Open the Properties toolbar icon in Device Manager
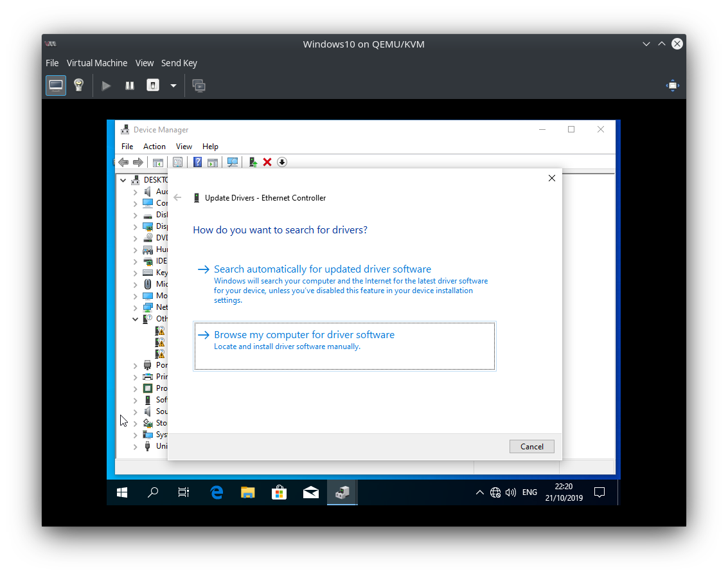 coord(177,162)
